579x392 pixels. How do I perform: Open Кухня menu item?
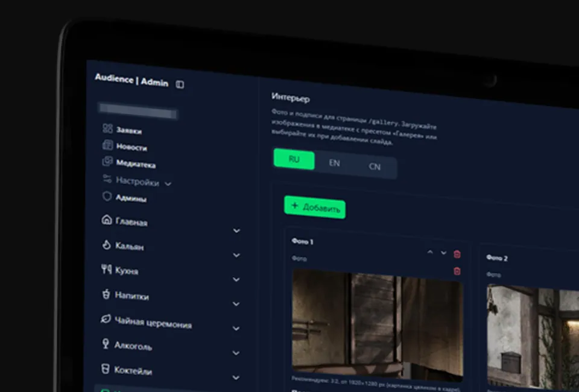127,271
